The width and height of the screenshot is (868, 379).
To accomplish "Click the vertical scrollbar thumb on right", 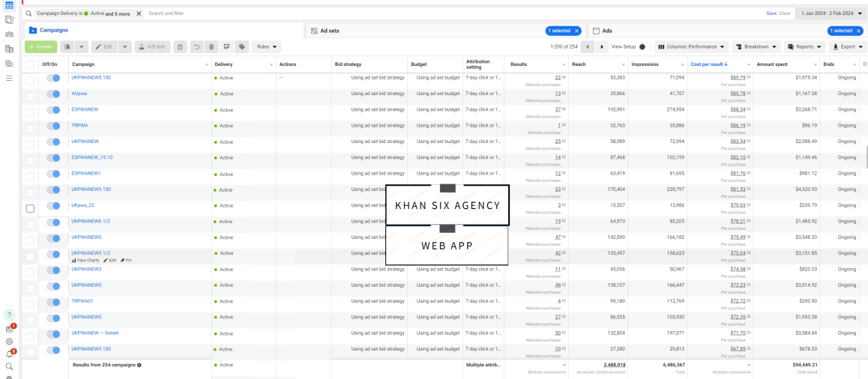I will 867,157.
